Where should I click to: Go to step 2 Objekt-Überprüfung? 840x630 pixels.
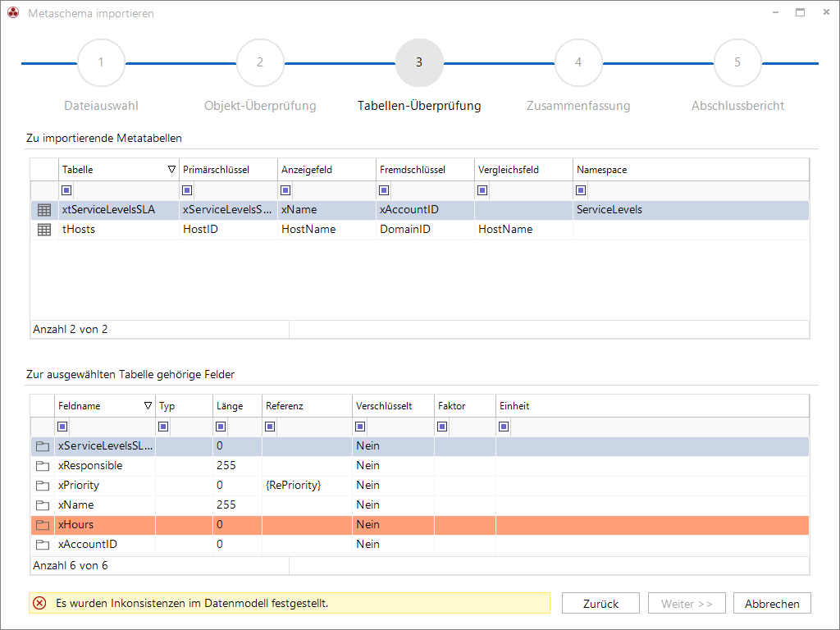click(260, 62)
